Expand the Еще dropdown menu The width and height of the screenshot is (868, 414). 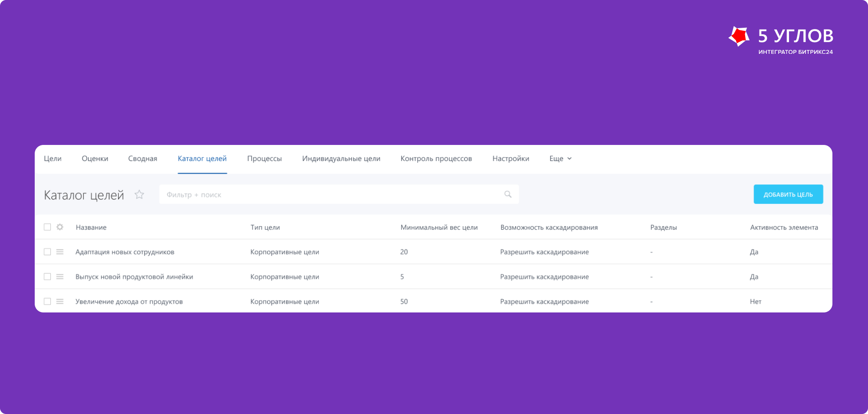pyautogui.click(x=560, y=158)
